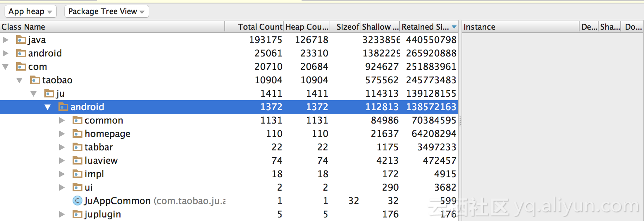The image size is (644, 221).
Task: Click retained size value 64208294
Action: click(x=434, y=134)
